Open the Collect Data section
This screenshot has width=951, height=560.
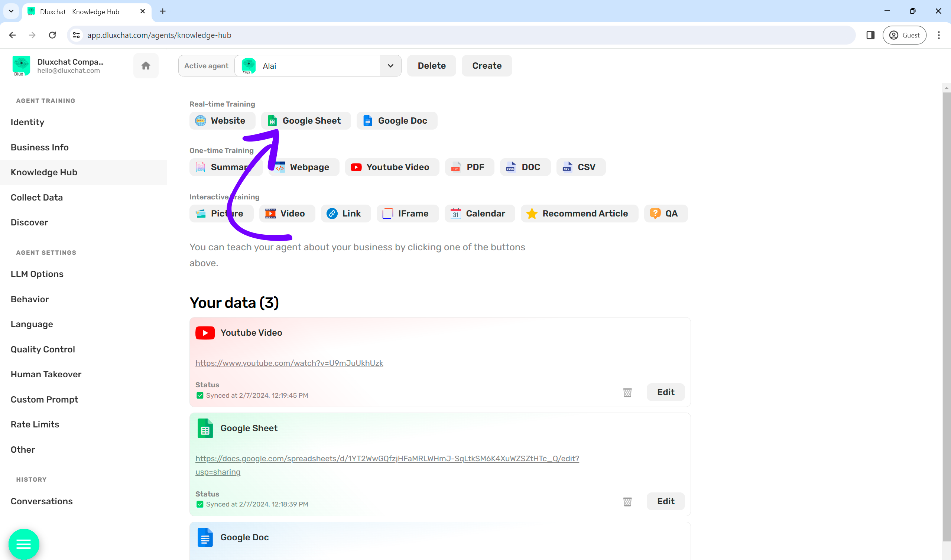(37, 197)
